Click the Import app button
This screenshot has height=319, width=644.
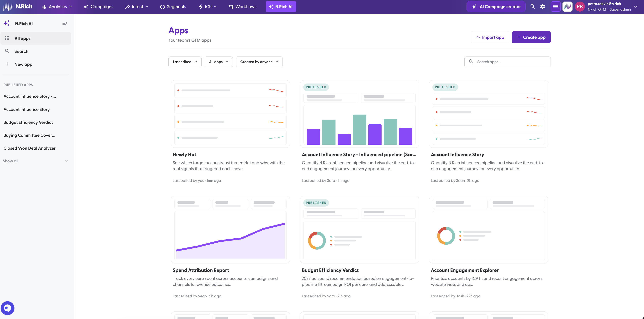(x=490, y=37)
